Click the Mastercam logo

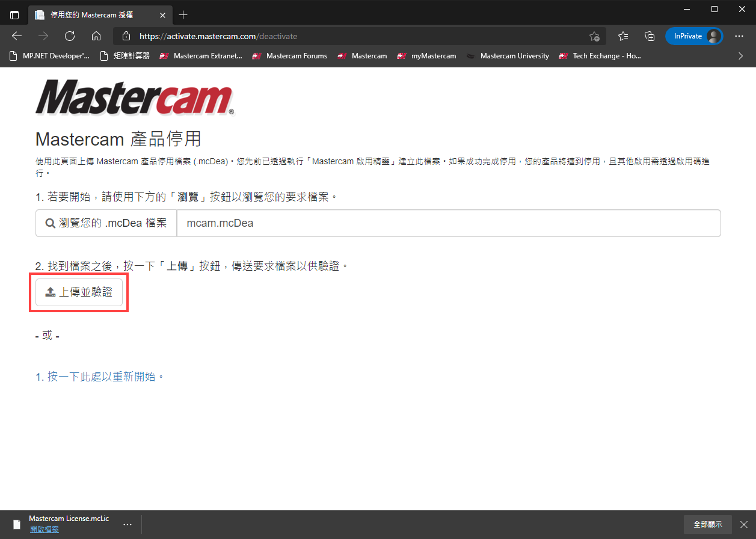click(134, 97)
